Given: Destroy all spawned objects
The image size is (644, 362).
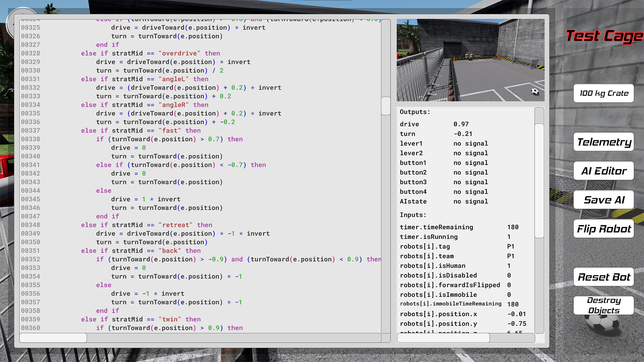Looking at the screenshot, I should coord(603,305).
